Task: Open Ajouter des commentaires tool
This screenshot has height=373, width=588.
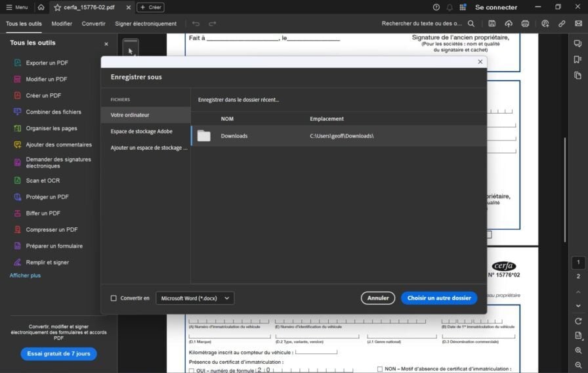Action: point(58,144)
